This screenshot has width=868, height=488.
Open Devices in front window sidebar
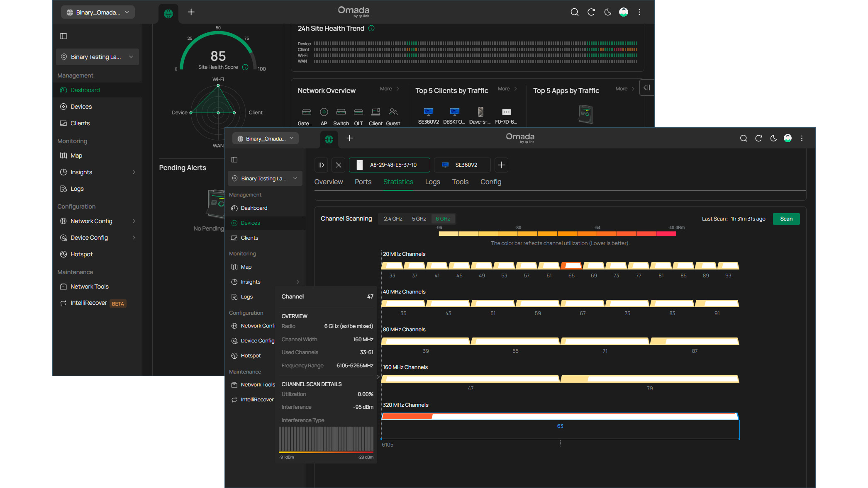click(265, 223)
